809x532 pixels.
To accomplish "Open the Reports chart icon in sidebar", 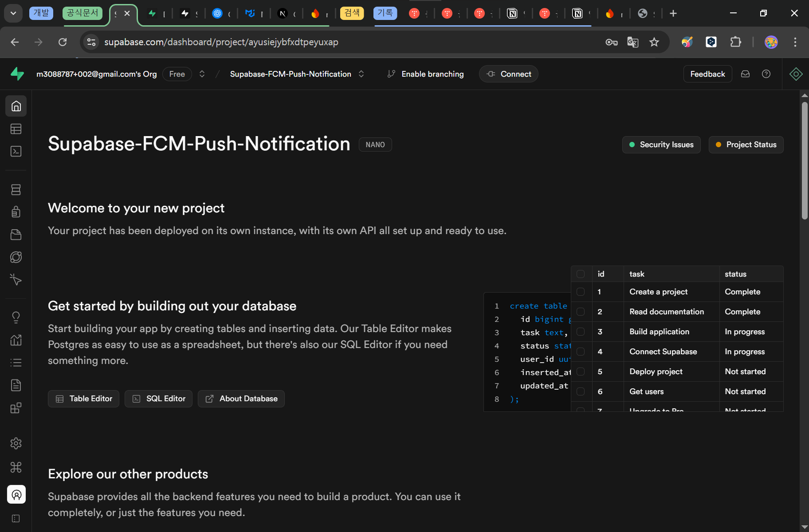I will [x=16, y=340].
